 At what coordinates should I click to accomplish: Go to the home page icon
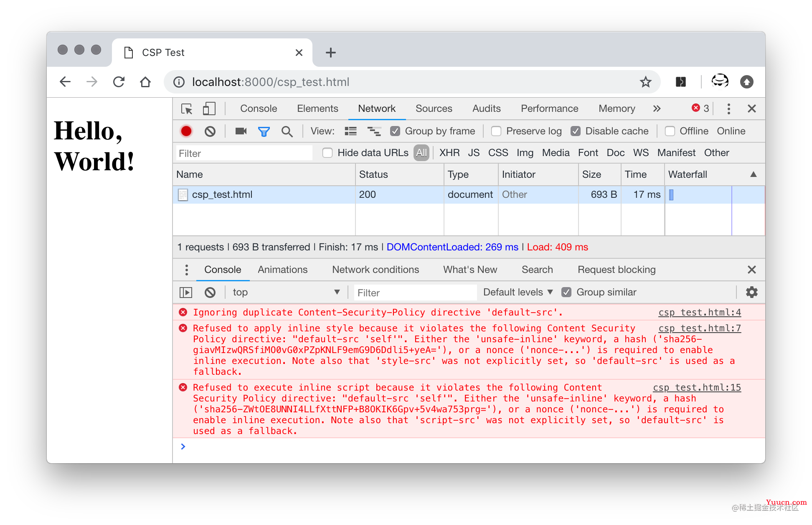tap(145, 82)
